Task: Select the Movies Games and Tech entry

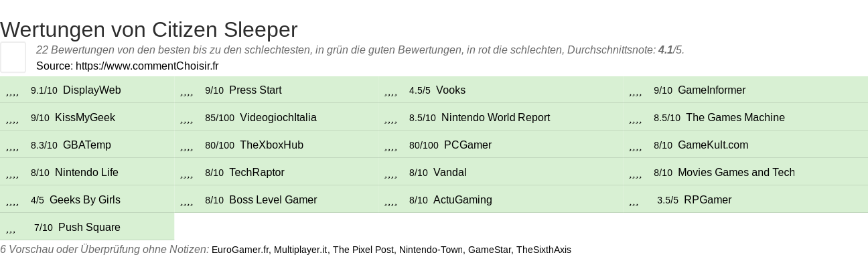Action: point(736,173)
